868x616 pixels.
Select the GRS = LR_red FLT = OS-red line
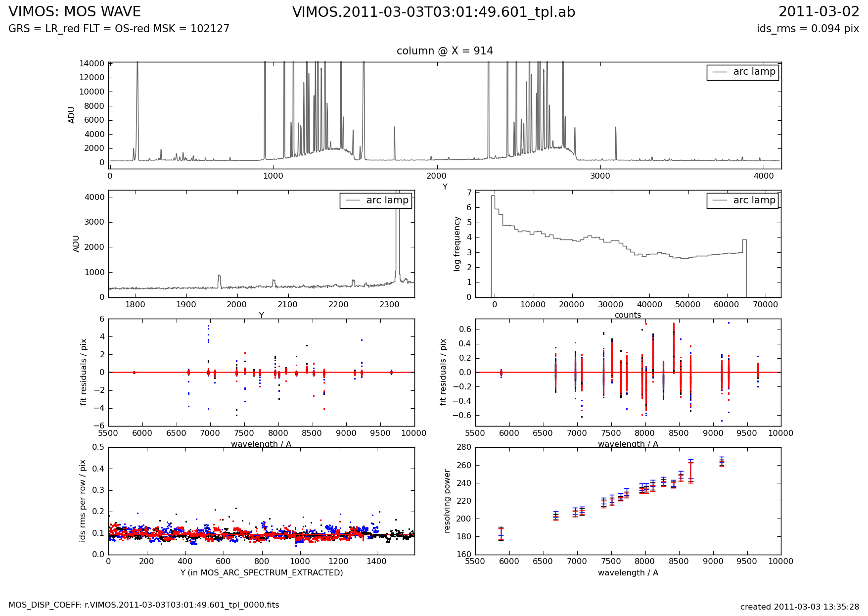(x=119, y=29)
